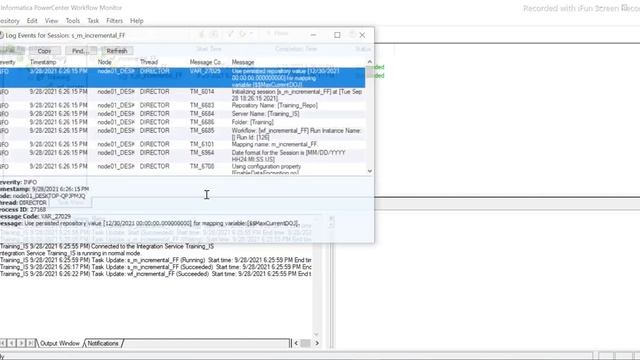Image resolution: width=640 pixels, height=360 pixels.
Task: Select the VAR_27029 log event row
Action: coord(182,78)
